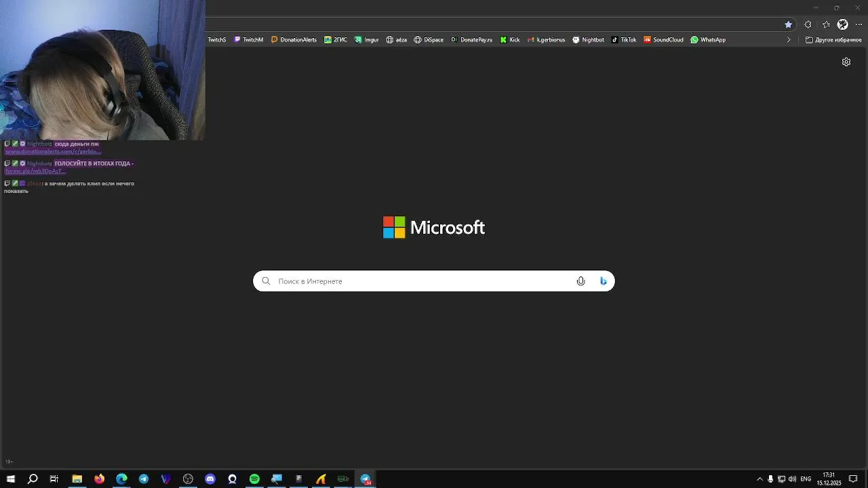Open the first Telegram taskbar icon
The width and height of the screenshot is (868, 488).
144,479
